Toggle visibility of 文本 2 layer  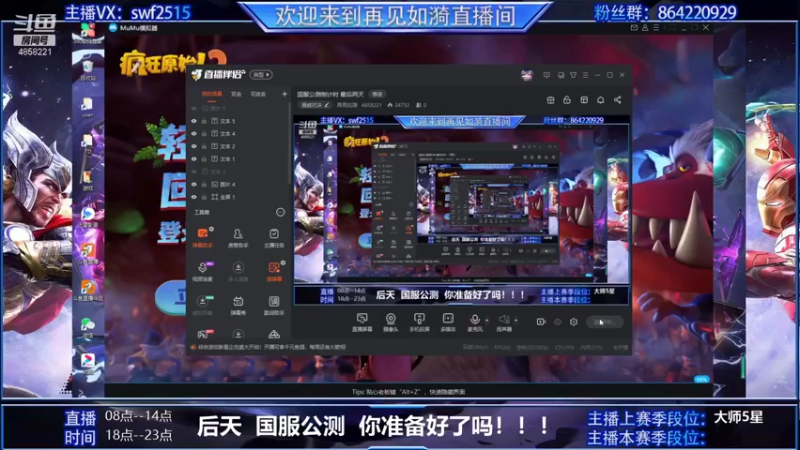tap(194, 146)
